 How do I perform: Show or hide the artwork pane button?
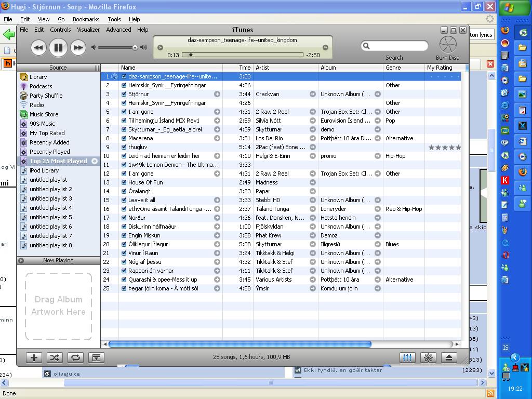[x=96, y=357]
